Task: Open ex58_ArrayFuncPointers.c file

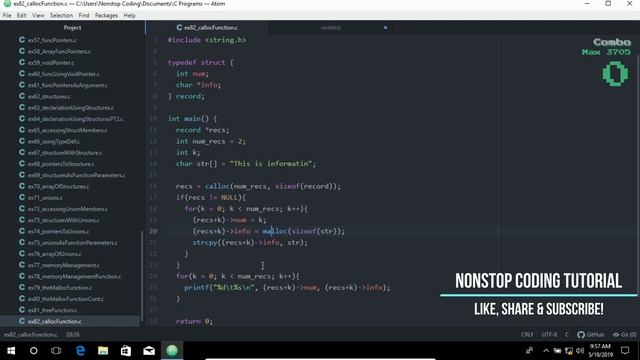Action: click(x=59, y=51)
